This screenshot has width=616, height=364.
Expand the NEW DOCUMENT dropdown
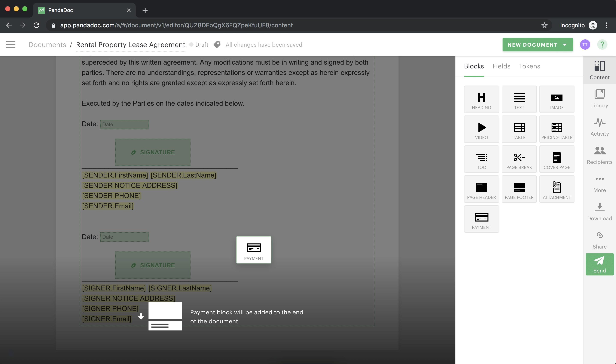[x=565, y=45]
